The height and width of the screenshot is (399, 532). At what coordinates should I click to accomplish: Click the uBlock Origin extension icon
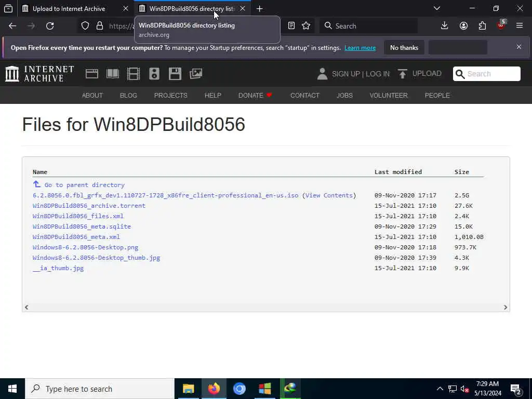coord(501,25)
